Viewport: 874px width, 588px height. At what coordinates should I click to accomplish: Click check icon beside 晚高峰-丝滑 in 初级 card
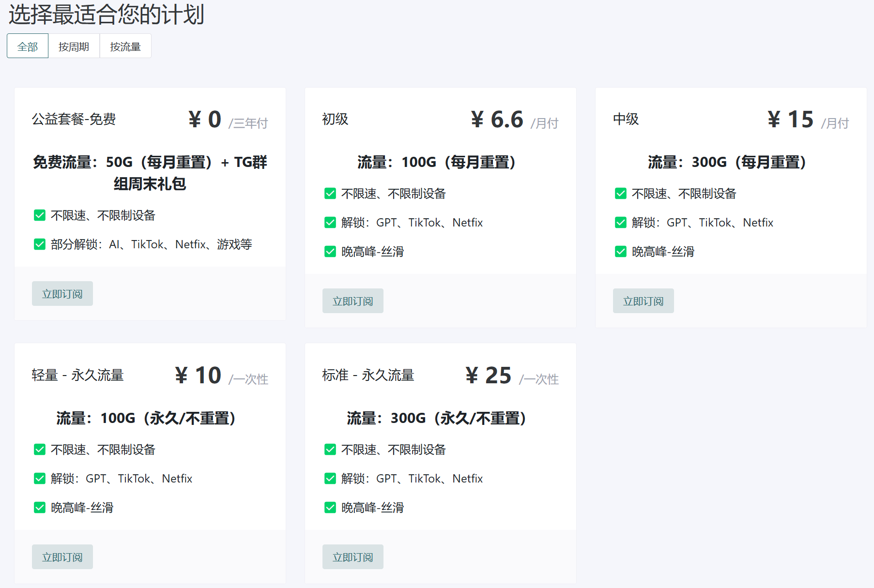pyautogui.click(x=330, y=252)
